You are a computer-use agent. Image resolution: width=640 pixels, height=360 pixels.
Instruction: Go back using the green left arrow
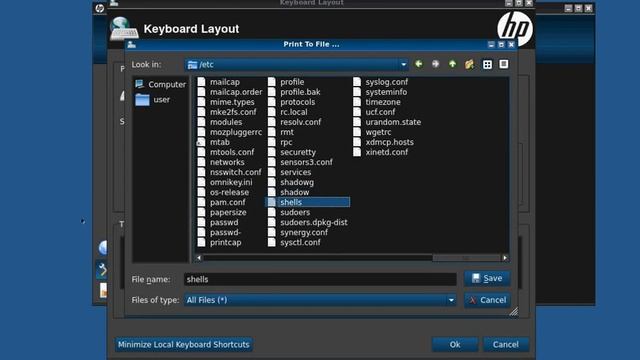pyautogui.click(x=419, y=64)
